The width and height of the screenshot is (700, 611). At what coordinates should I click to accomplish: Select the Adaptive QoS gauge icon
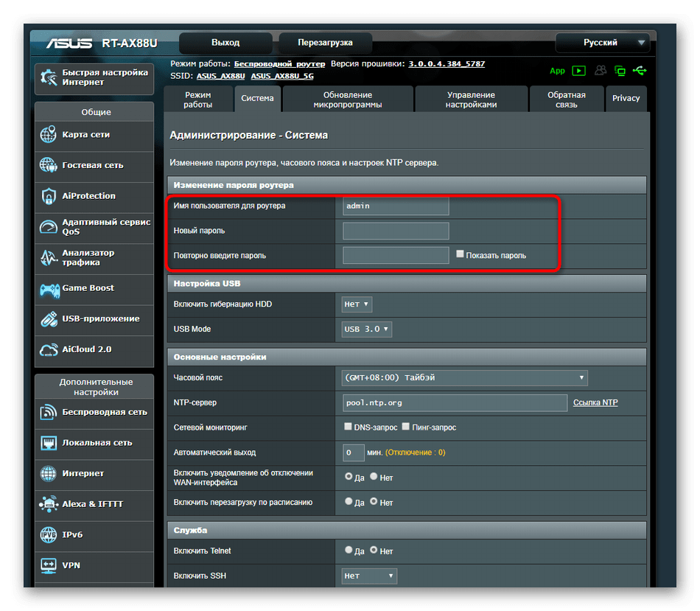(49, 227)
